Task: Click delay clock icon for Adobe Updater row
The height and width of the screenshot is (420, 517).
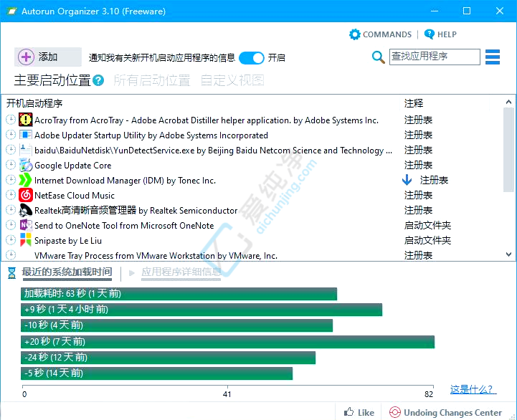Action: coord(11,135)
